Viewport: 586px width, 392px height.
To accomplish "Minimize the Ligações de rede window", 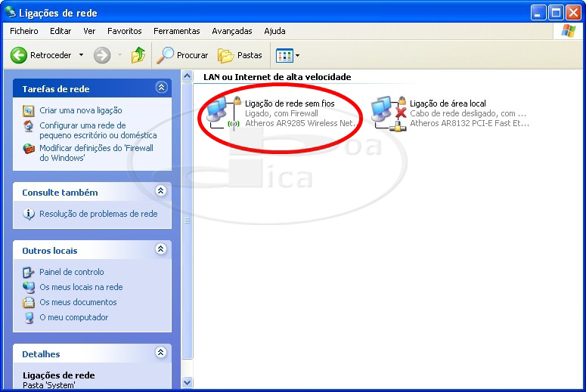I will 538,13.
